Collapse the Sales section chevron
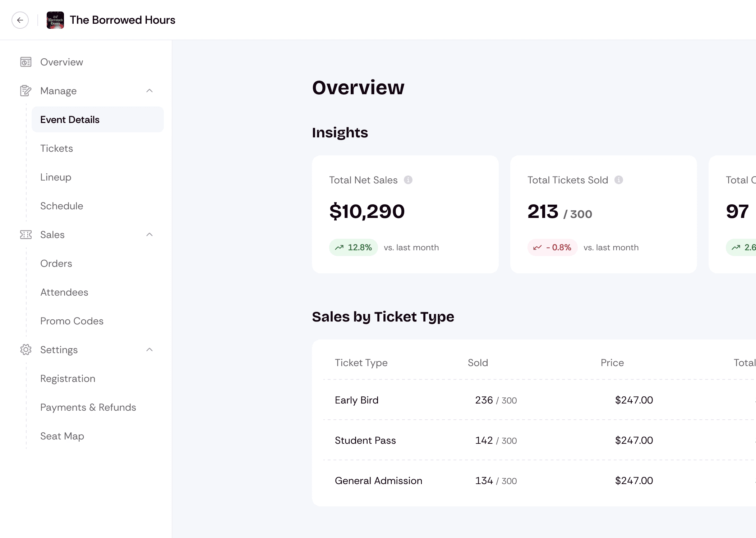Screen dimensions: 756x538 [149, 234]
